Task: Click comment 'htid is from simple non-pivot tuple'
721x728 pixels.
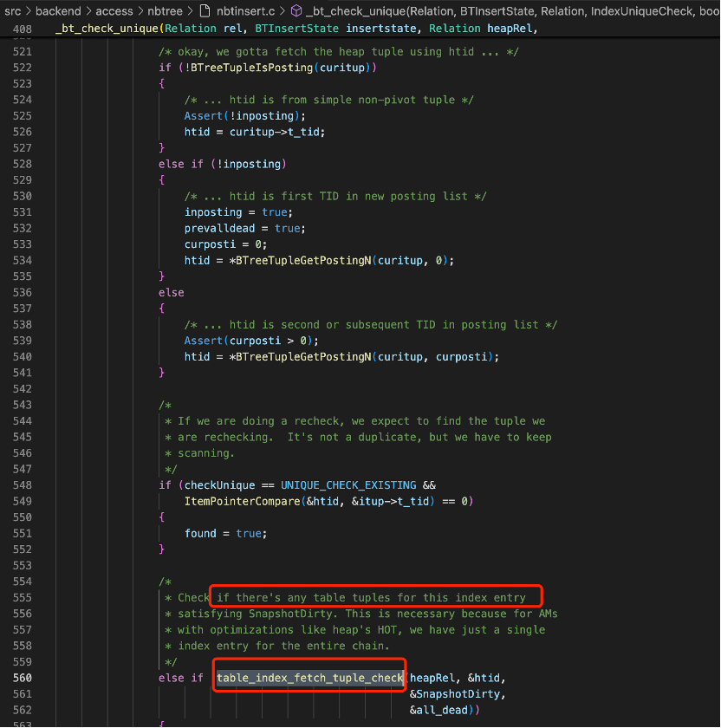Action: click(328, 100)
